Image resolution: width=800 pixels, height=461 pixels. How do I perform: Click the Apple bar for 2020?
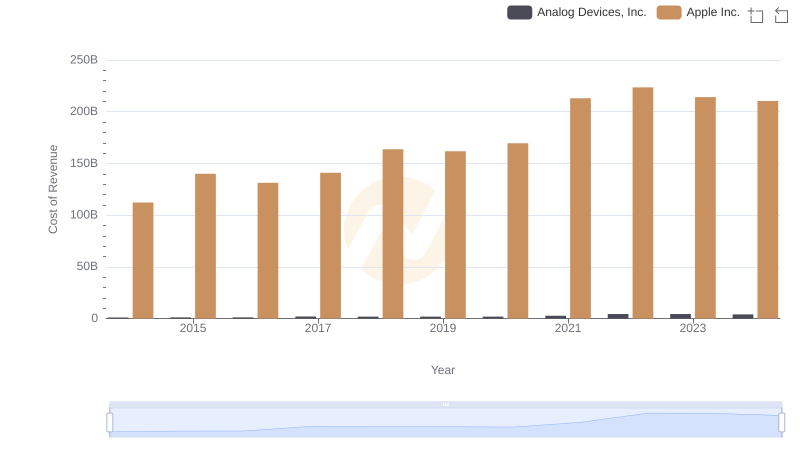point(518,231)
